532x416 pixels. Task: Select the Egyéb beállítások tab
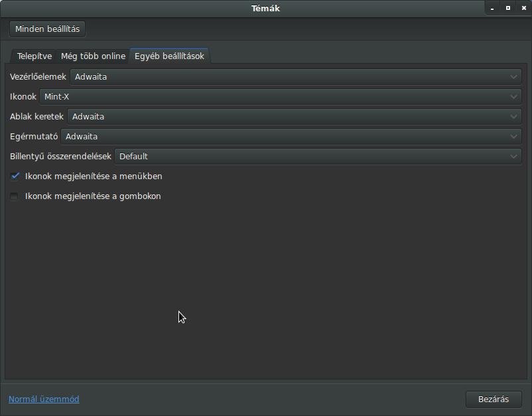click(x=169, y=56)
